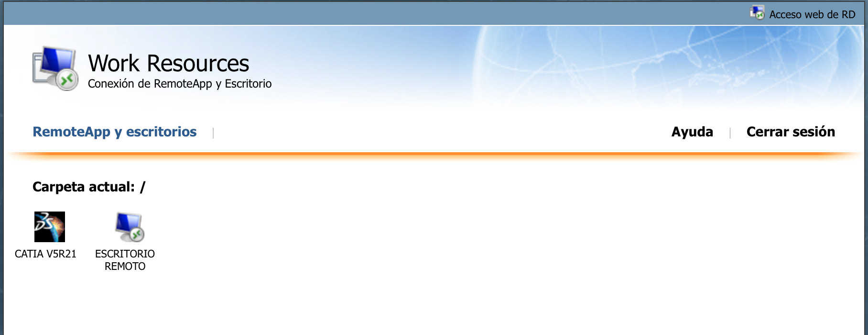Click the small RD web access icon
Image resolution: width=868 pixels, height=335 pixels.
pos(757,13)
